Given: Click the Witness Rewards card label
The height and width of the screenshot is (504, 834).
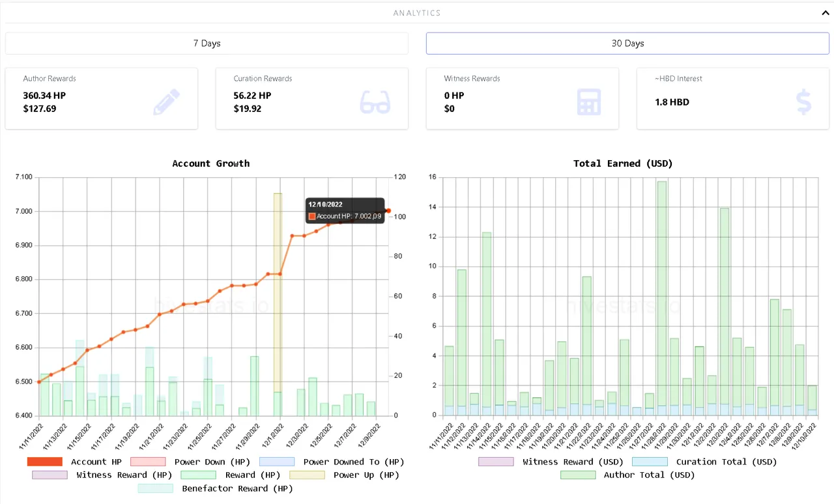Looking at the screenshot, I should point(472,79).
